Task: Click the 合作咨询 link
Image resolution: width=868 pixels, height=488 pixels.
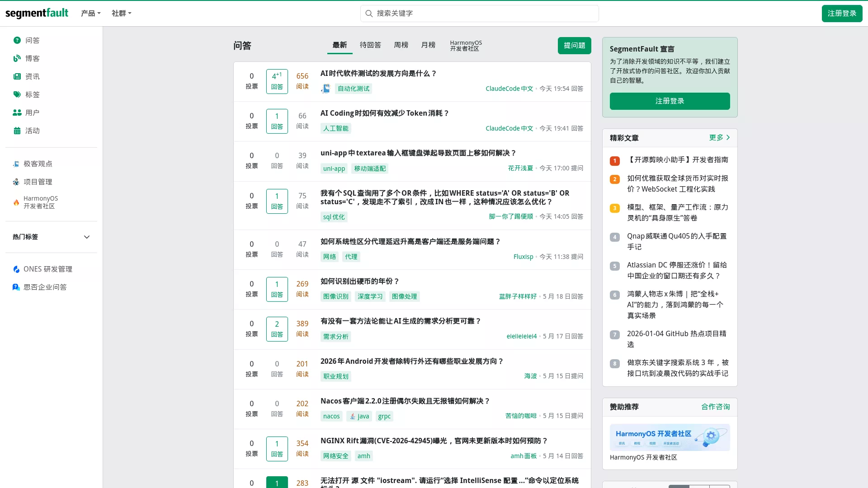Action: (715, 407)
